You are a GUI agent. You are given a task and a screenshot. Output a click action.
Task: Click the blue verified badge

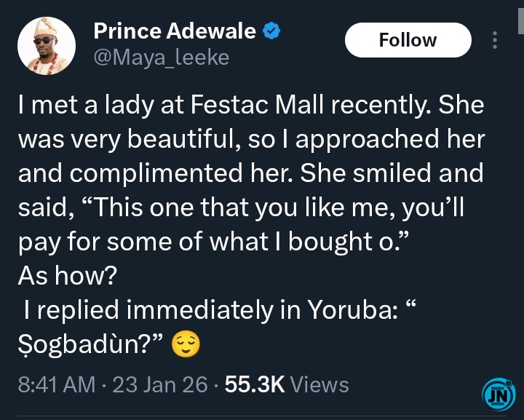click(x=271, y=31)
